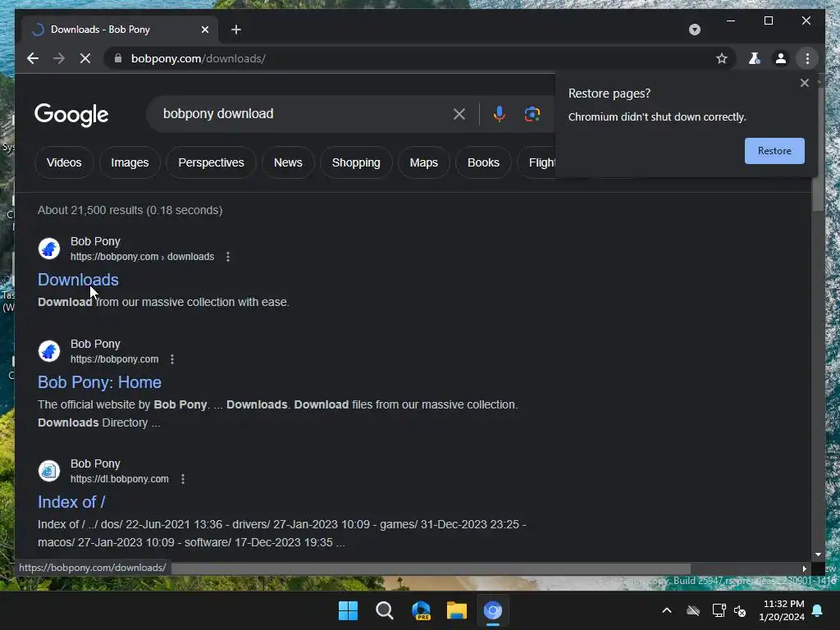Open options for bobpony.com downloads result
Viewport: 840px width, 630px height.
(228, 257)
